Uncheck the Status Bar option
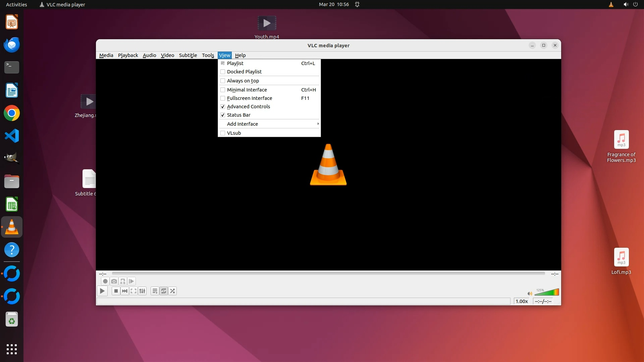The height and width of the screenshot is (362, 644). tap(238, 115)
